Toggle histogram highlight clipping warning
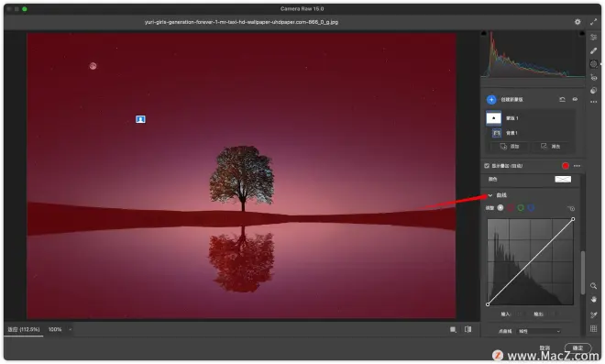The width and height of the screenshot is (605, 364). coord(582,34)
